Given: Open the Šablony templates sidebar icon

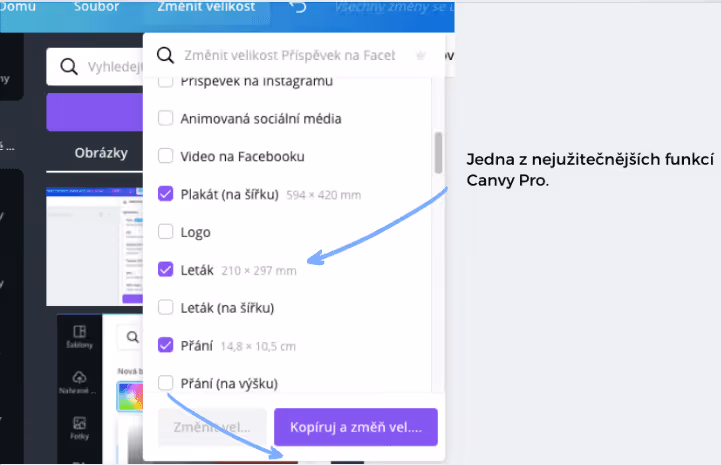Looking at the screenshot, I should (80, 337).
